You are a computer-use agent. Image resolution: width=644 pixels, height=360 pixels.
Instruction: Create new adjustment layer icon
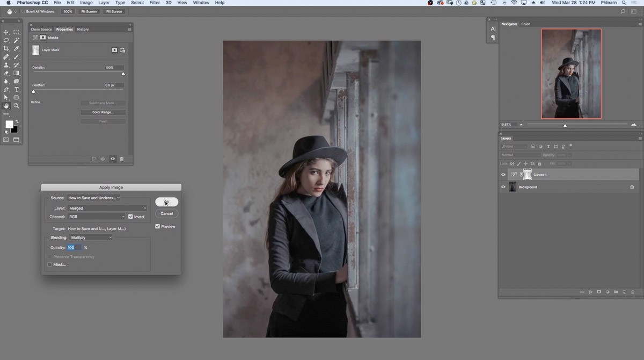click(x=608, y=292)
